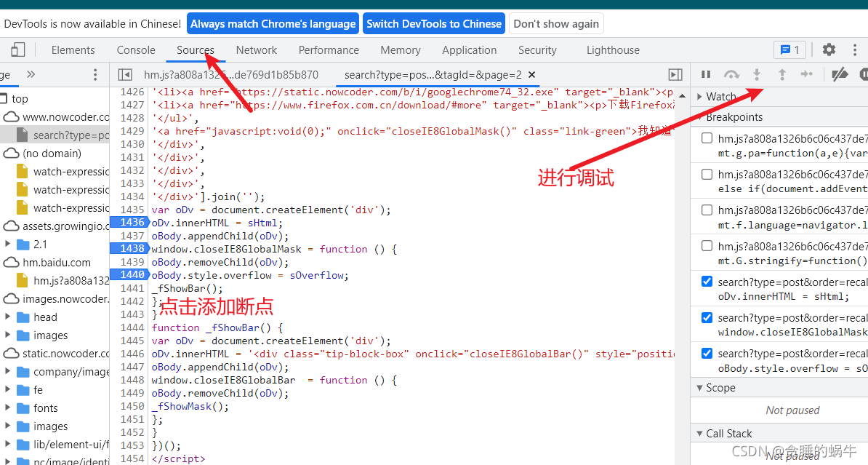
Task: Switch to hm.js editor file tab
Action: [x=231, y=74]
